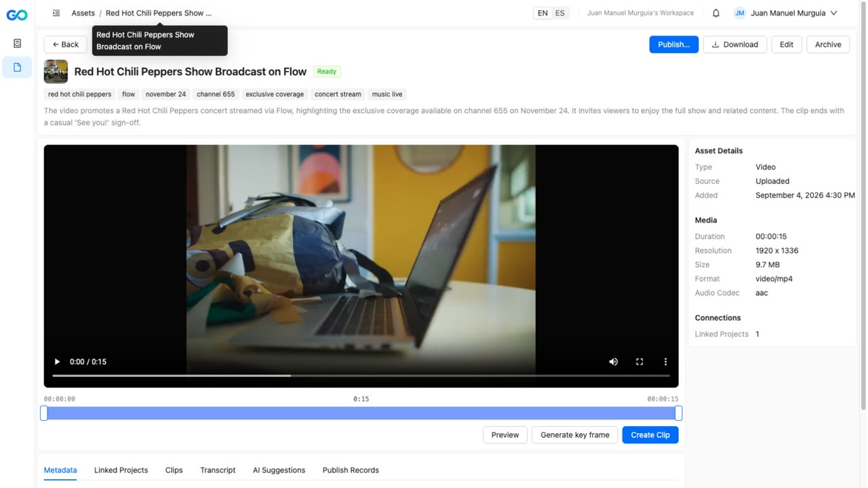
Task: Click Generate key frame
Action: point(575,435)
